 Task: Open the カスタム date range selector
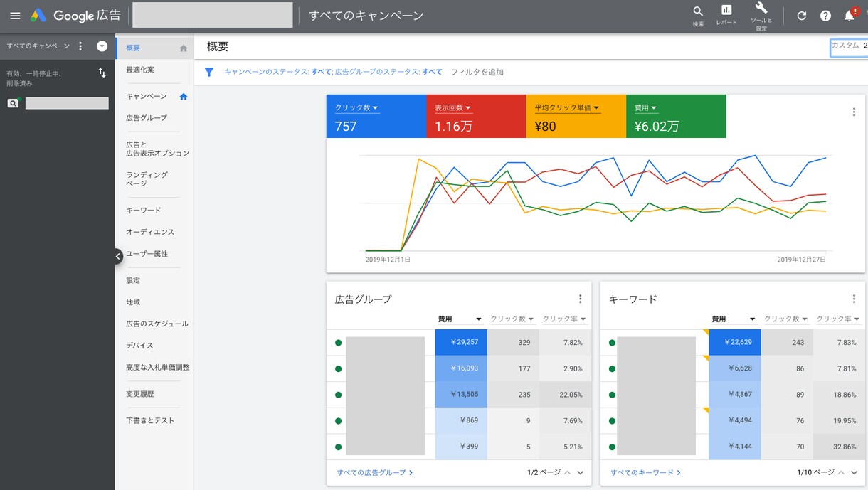point(849,47)
